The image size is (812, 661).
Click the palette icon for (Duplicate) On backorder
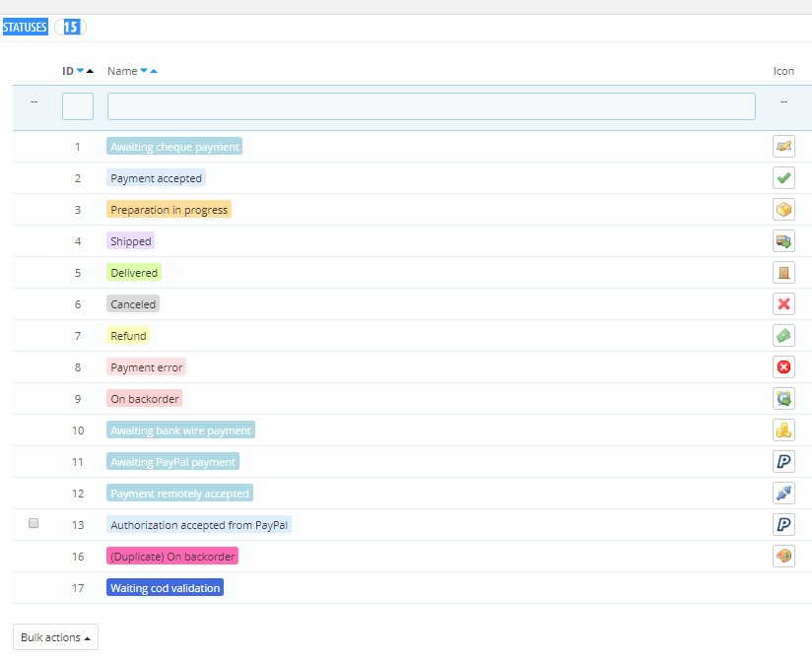[783, 557]
